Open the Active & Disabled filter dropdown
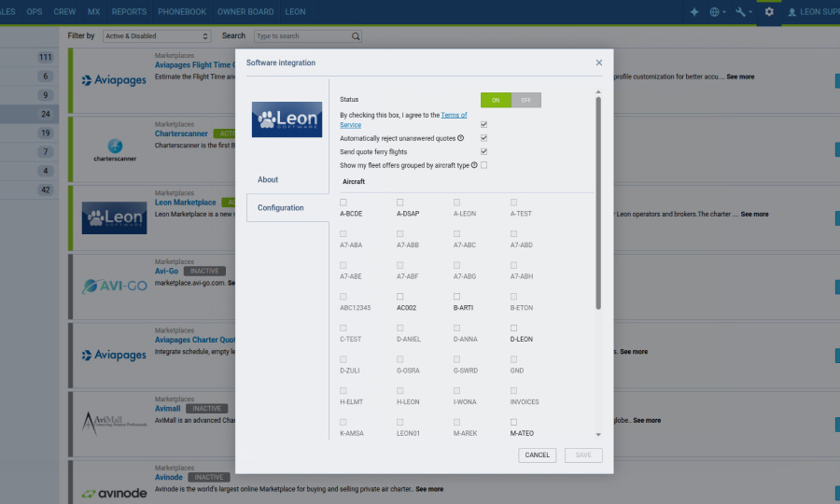The height and width of the screenshot is (504, 840). [157, 36]
